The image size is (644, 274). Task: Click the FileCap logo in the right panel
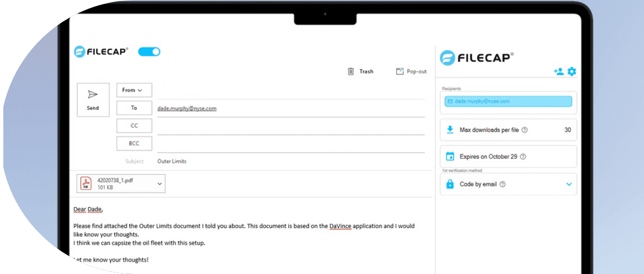coord(477,57)
